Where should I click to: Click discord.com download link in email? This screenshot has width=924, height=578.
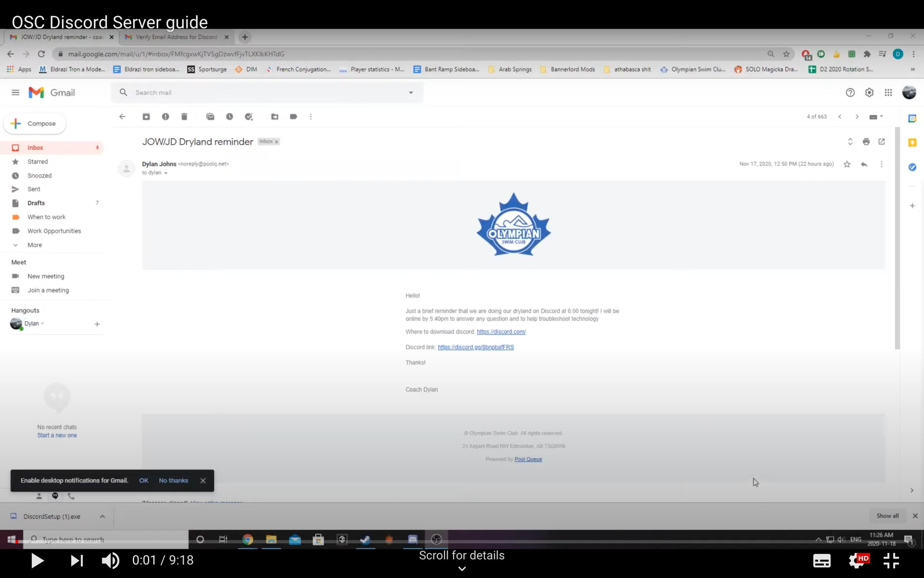click(502, 332)
